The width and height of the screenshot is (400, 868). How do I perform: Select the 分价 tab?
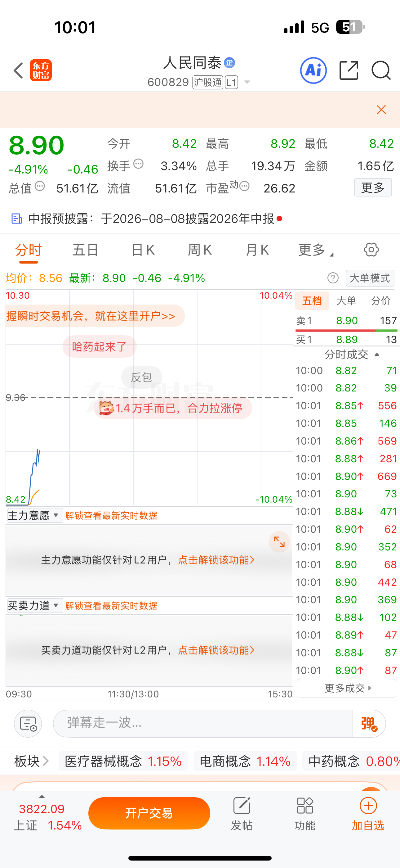point(380,301)
